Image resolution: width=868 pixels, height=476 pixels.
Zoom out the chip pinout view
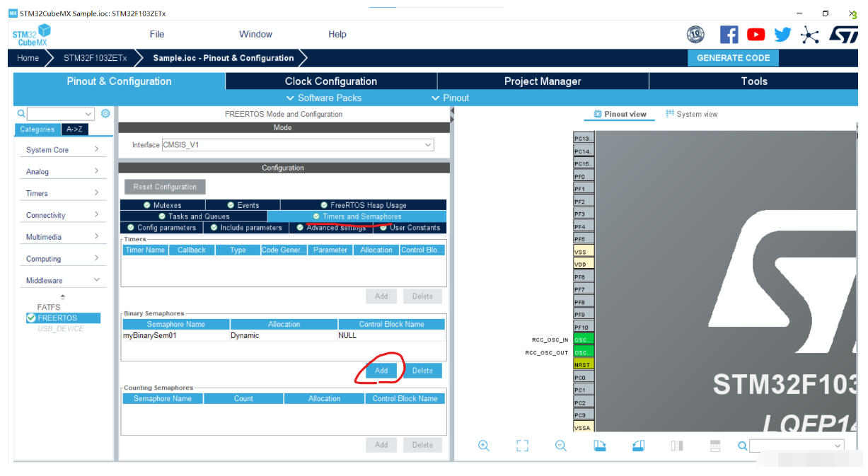561,446
